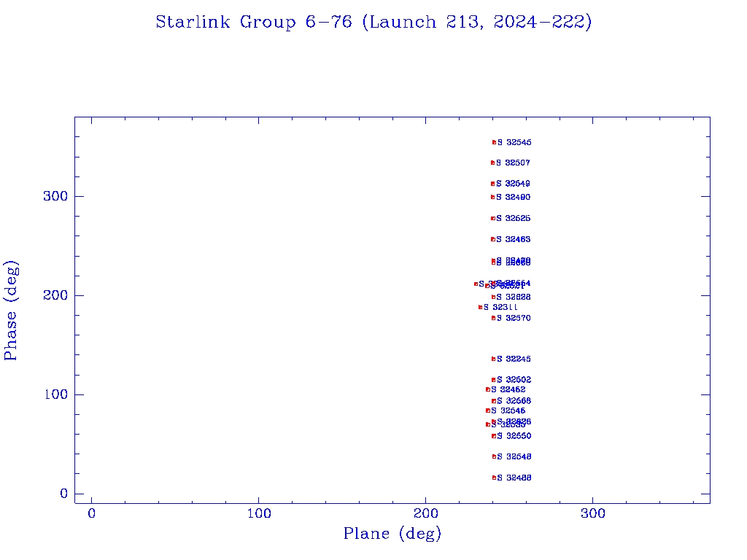Image resolution: width=747 pixels, height=560 pixels.
Task: Select the red marker beside S 32545
Action: point(494,142)
